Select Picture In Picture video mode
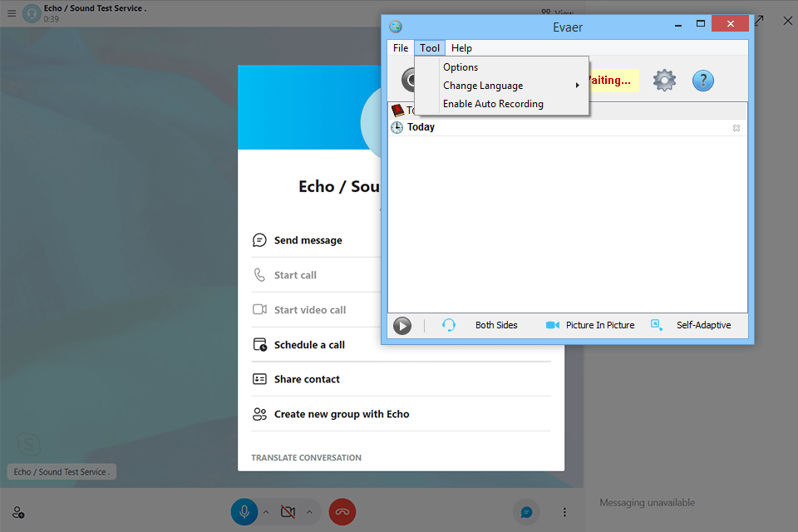The width and height of the screenshot is (798, 532). (600, 325)
